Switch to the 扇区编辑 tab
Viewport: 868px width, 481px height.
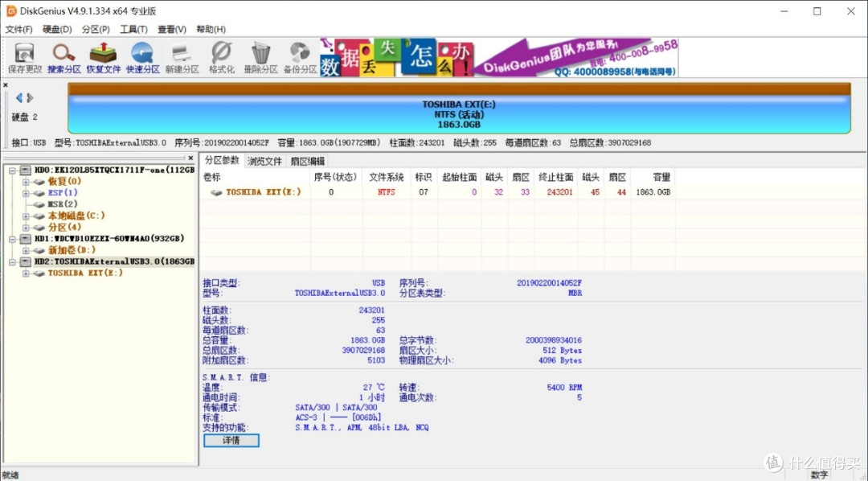[x=308, y=161]
